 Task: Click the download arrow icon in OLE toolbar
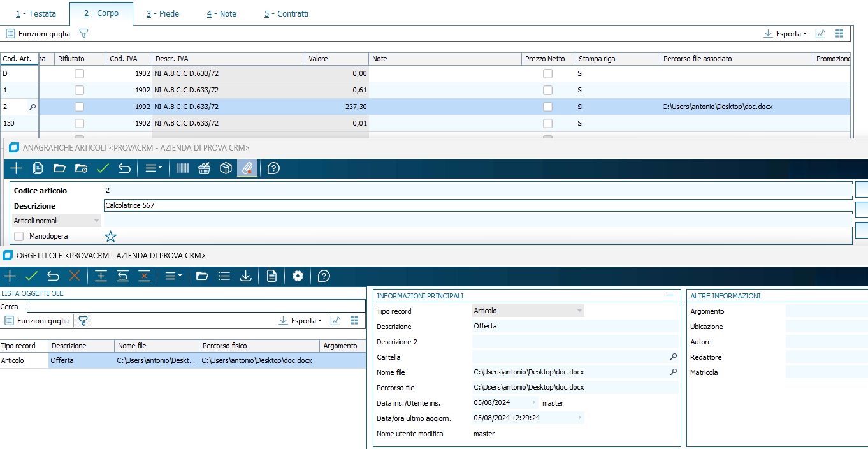coord(245,276)
